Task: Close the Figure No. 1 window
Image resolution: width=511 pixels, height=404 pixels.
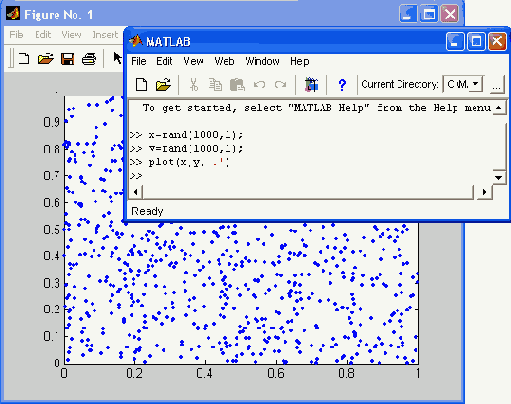Action: pos(450,14)
